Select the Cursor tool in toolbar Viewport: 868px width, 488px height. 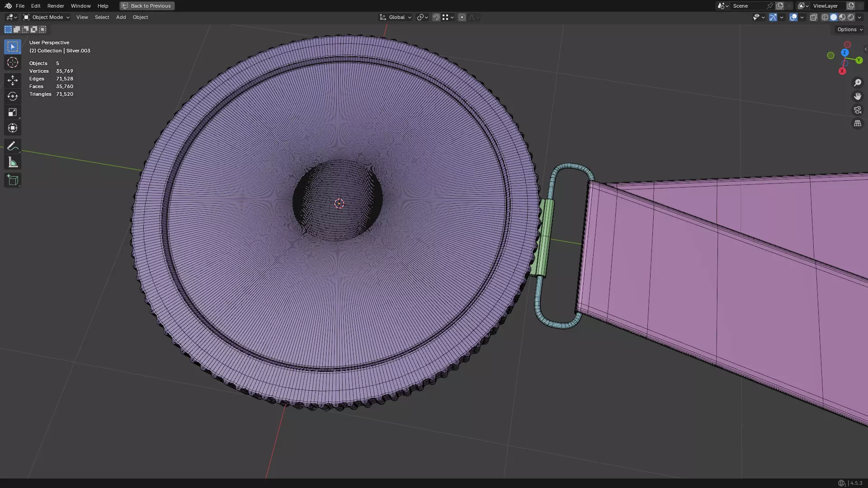(13, 62)
